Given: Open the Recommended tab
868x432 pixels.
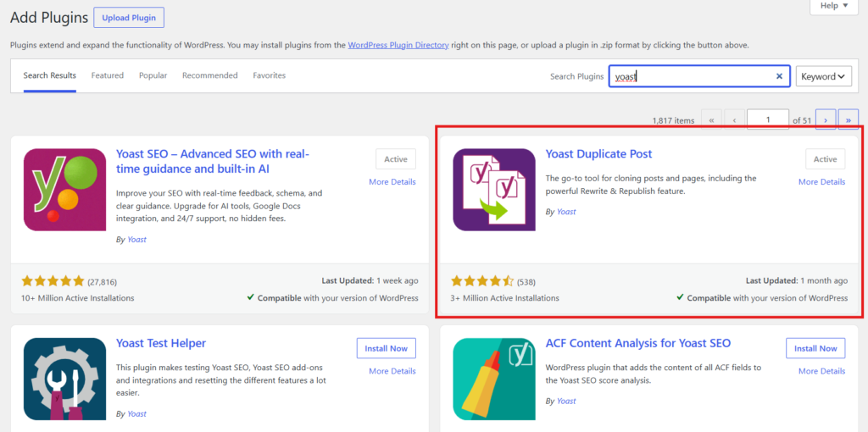Looking at the screenshot, I should coord(210,75).
